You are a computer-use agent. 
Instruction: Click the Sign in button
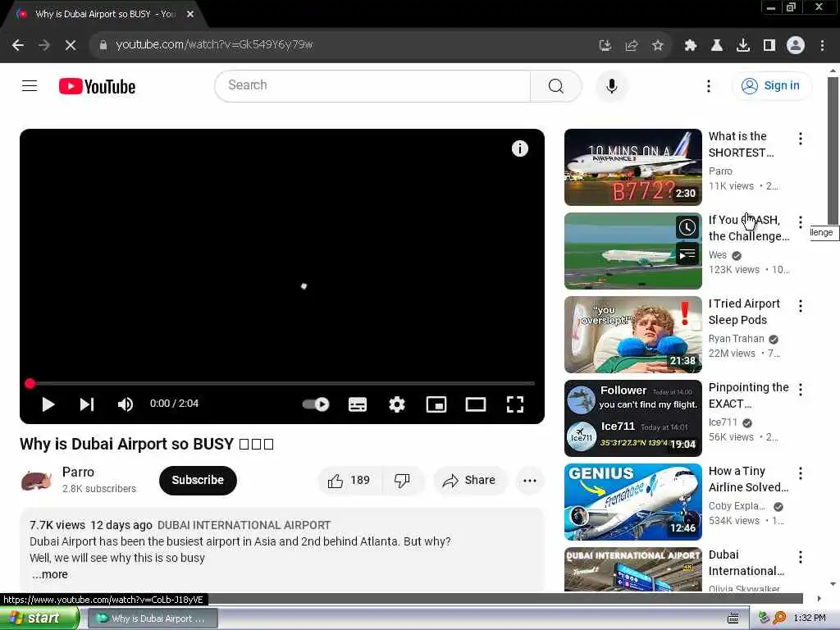point(771,85)
